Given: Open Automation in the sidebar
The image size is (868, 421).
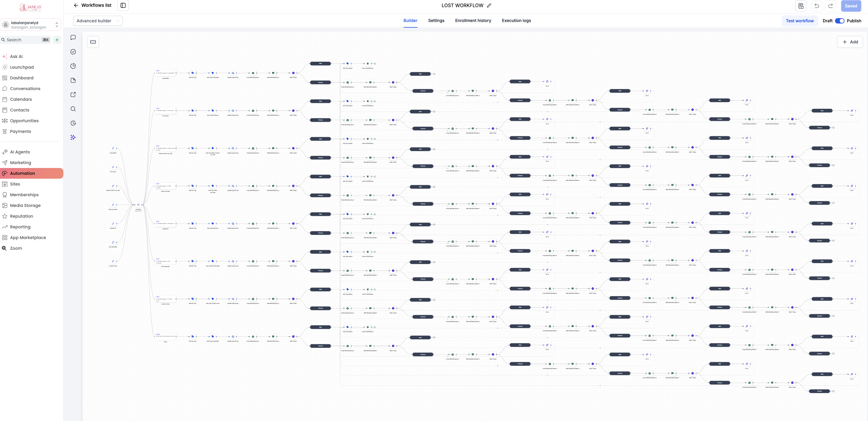Looking at the screenshot, I should pyautogui.click(x=31, y=173).
